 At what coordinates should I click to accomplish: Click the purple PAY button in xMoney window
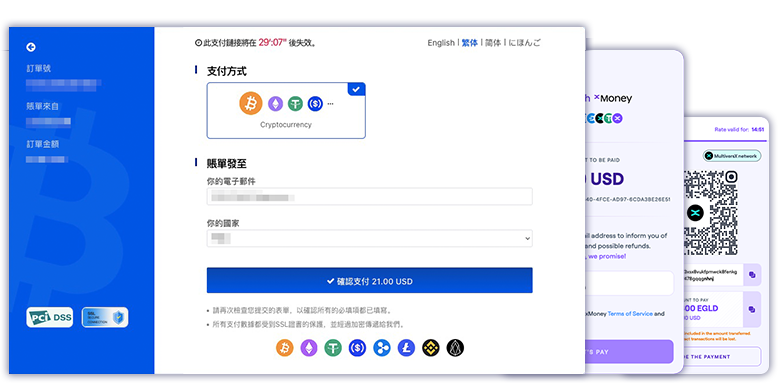point(630,352)
